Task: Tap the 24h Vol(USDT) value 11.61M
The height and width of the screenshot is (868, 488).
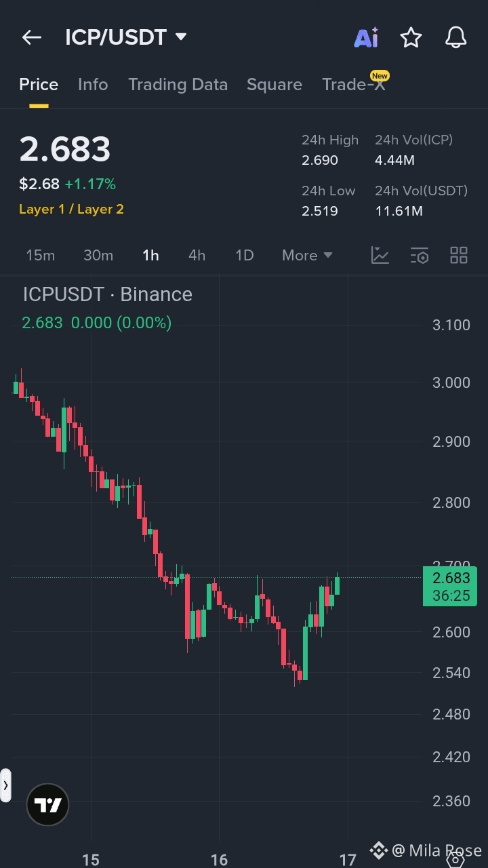Action: click(399, 211)
